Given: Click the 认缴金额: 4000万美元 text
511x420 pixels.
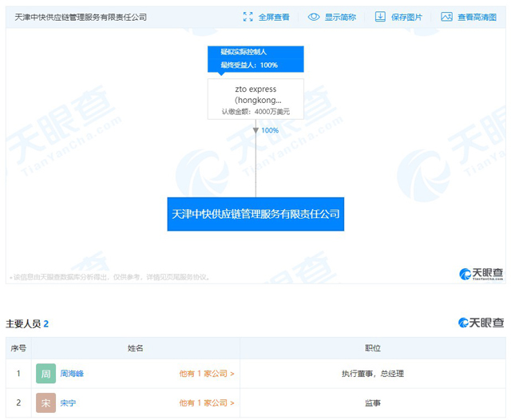Looking at the screenshot, I should coord(255,112).
